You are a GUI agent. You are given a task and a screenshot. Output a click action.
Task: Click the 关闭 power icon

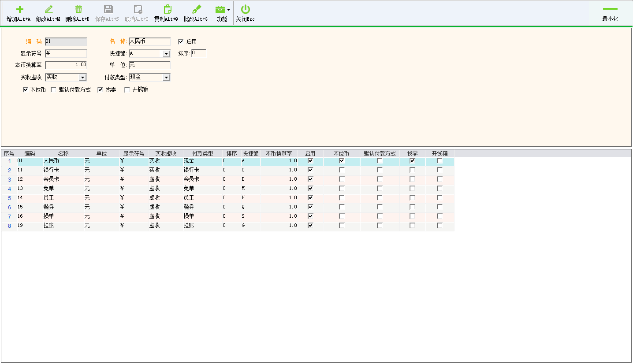tap(246, 9)
